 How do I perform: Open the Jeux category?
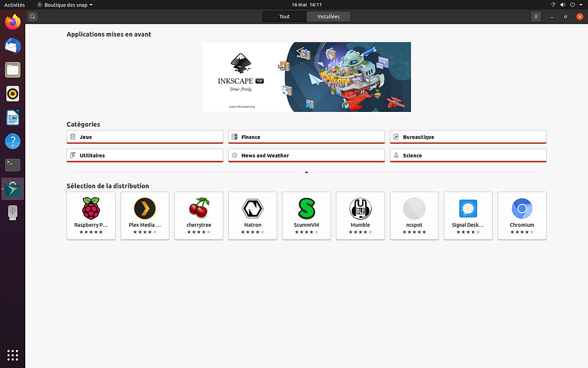point(145,137)
